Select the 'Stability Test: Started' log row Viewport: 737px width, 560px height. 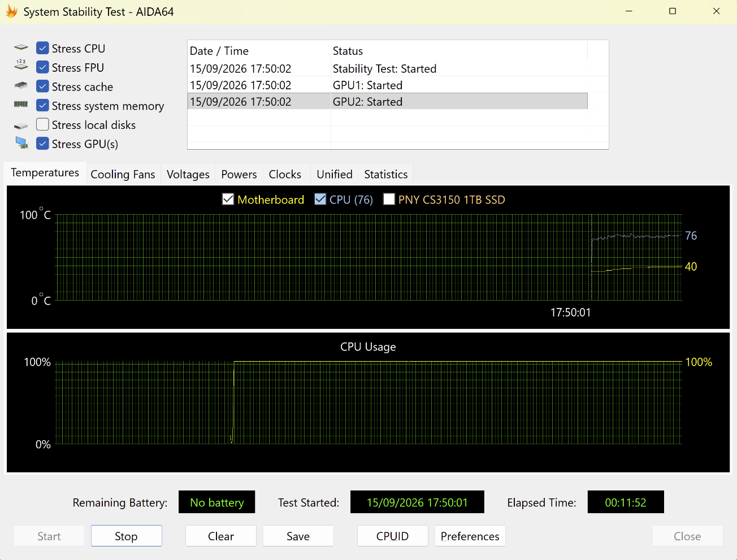click(388, 69)
